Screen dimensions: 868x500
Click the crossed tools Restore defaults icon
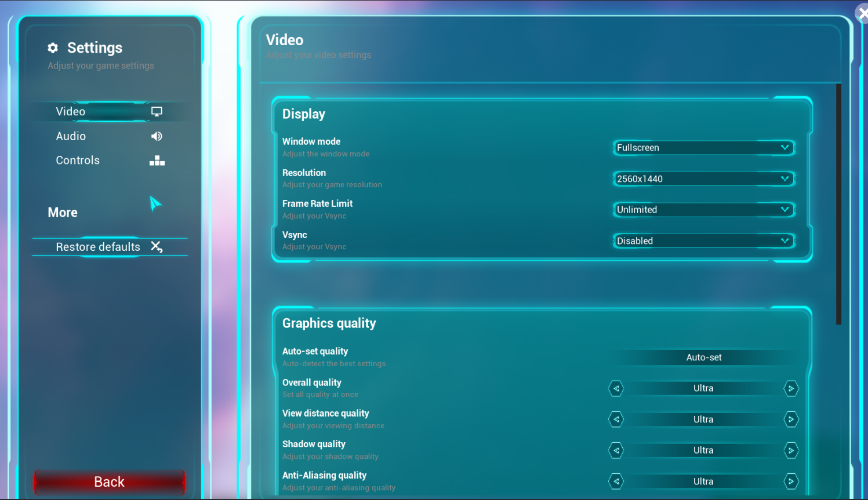click(x=157, y=247)
